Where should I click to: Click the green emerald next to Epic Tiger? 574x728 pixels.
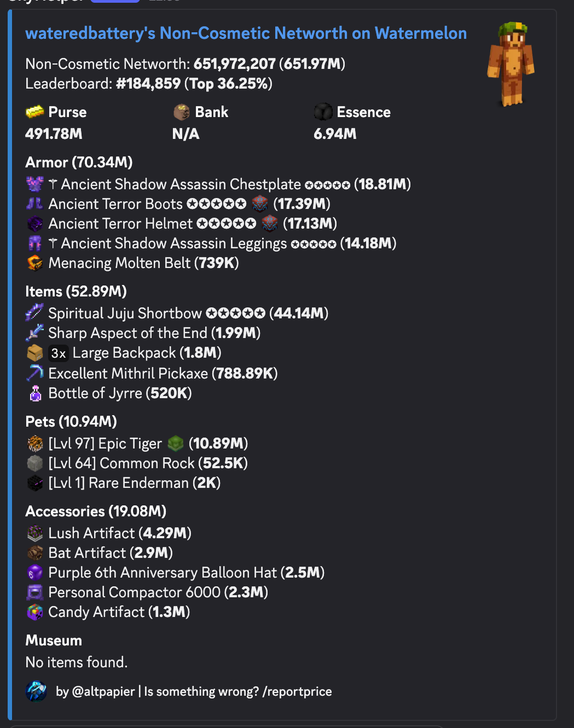[x=175, y=443]
